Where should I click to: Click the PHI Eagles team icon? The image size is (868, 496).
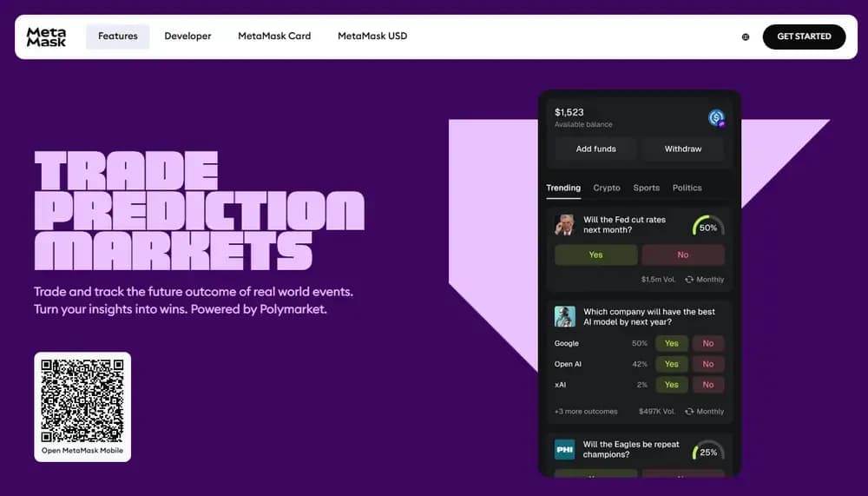(x=565, y=449)
